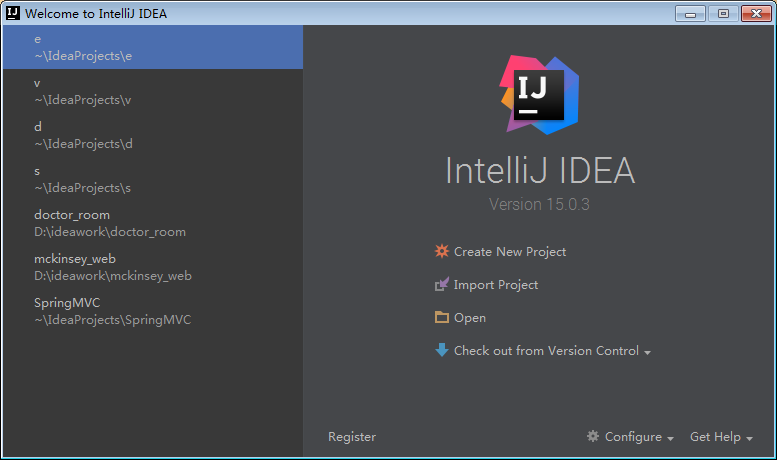777x460 pixels.
Task: Click the large IJ logo image
Action: point(539,95)
